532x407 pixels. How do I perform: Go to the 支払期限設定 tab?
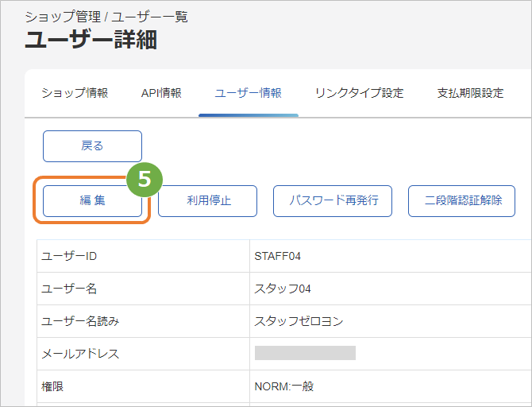(x=470, y=93)
